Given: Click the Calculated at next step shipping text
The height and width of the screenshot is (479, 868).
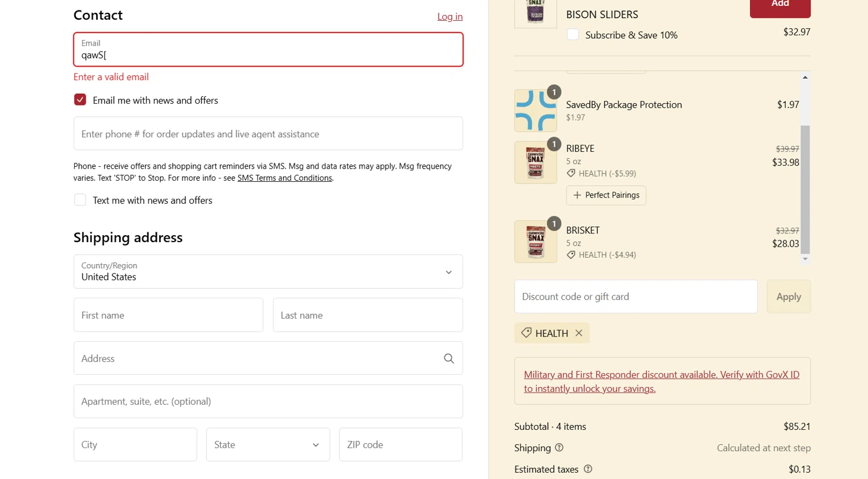Looking at the screenshot, I should 764,448.
